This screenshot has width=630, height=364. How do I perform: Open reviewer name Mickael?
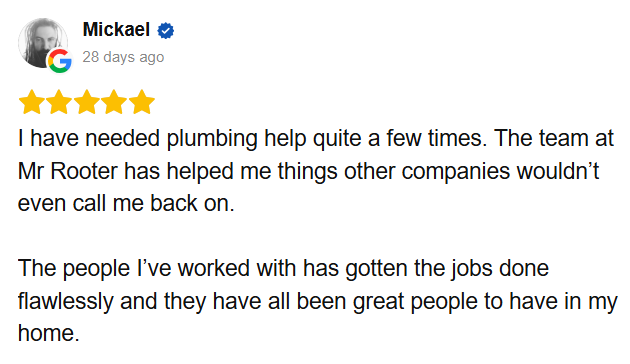116,30
